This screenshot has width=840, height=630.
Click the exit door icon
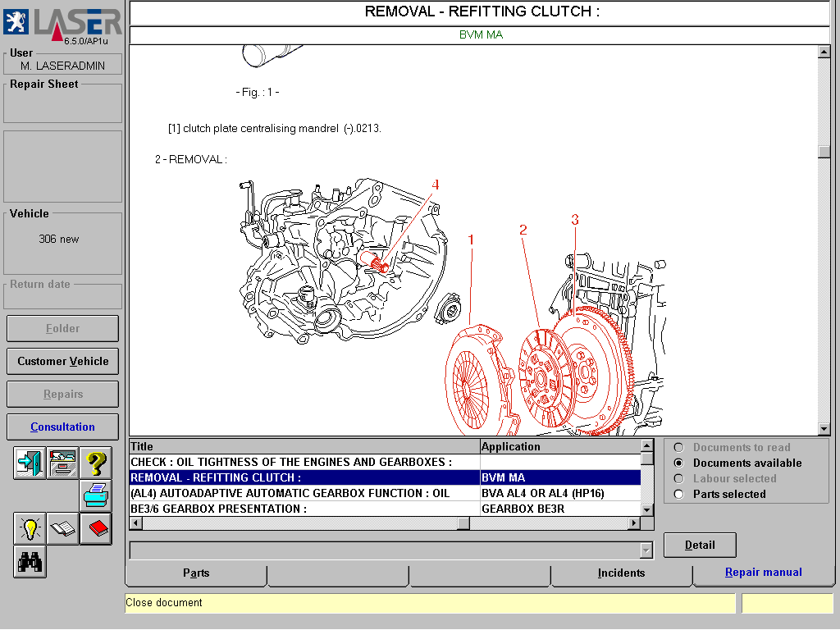click(x=30, y=463)
